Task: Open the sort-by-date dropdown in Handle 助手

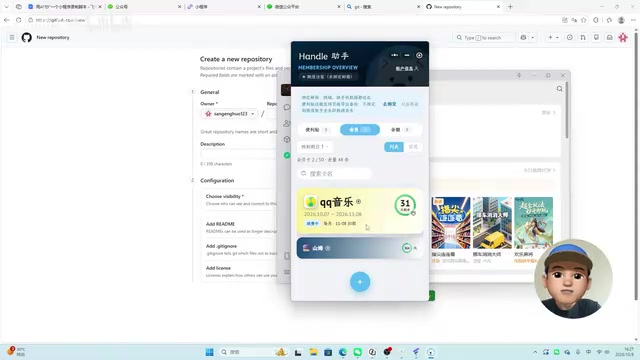Action: 315,147
